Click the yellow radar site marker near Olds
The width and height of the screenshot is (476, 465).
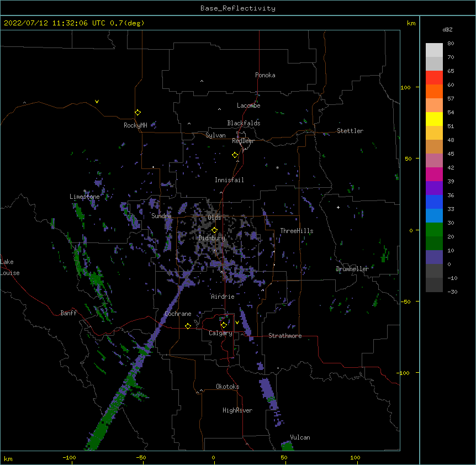(x=214, y=230)
